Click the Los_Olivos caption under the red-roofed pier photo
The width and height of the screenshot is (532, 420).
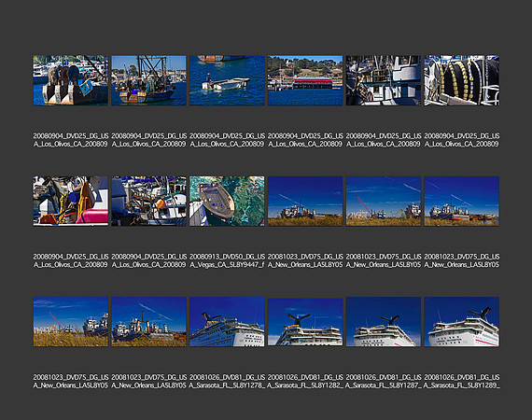pyautogui.click(x=305, y=140)
